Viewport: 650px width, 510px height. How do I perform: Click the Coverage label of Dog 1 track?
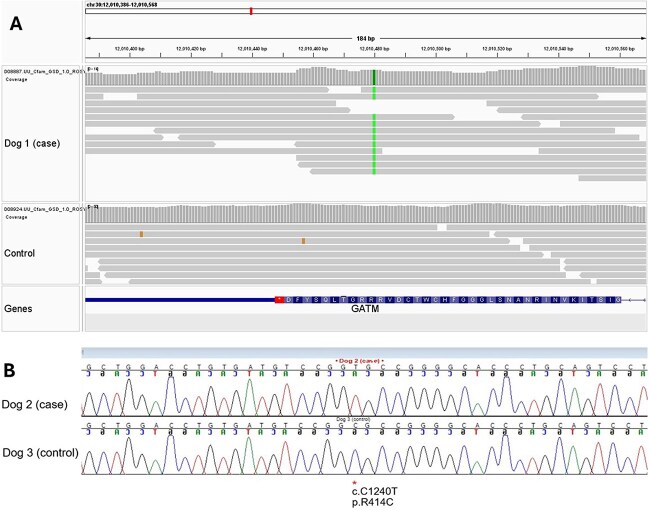click(17, 79)
